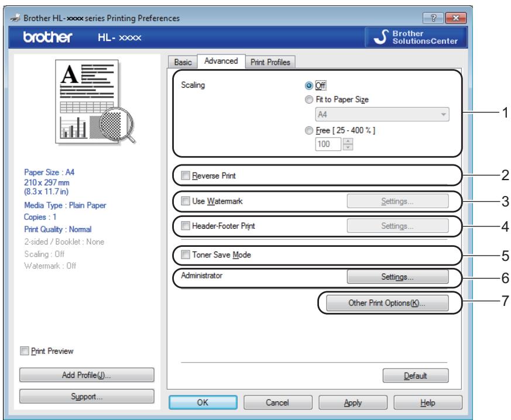Click Add Profile button
This screenshot has height=420, width=511.
click(87, 375)
